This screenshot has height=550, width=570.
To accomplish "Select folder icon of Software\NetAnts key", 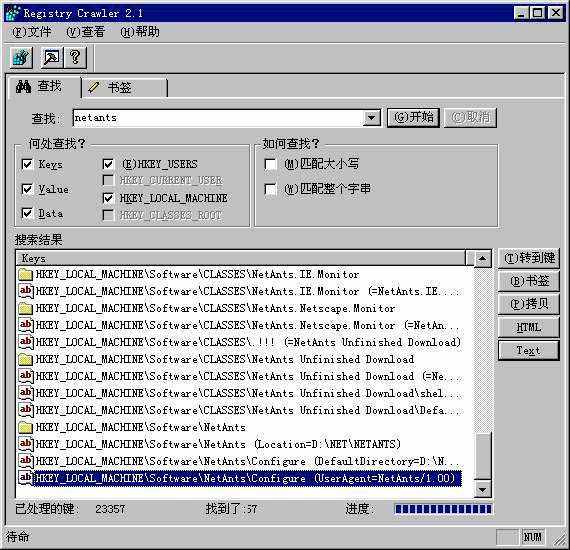I will click(x=25, y=427).
